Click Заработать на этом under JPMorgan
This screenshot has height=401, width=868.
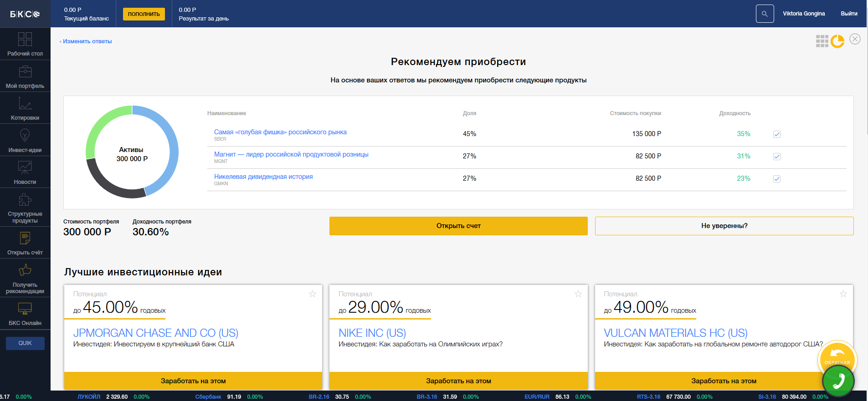(x=193, y=381)
